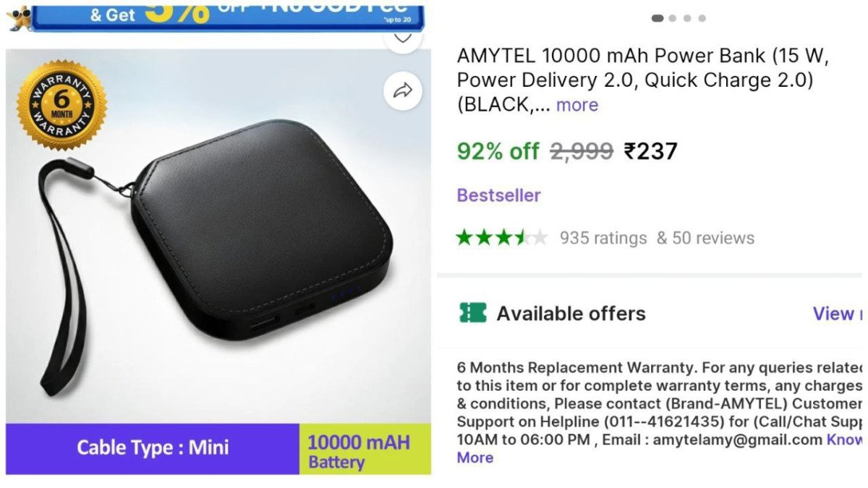Viewport: 868px width, 488px height.
Task: Expand the product title with the more link
Action: click(x=576, y=105)
